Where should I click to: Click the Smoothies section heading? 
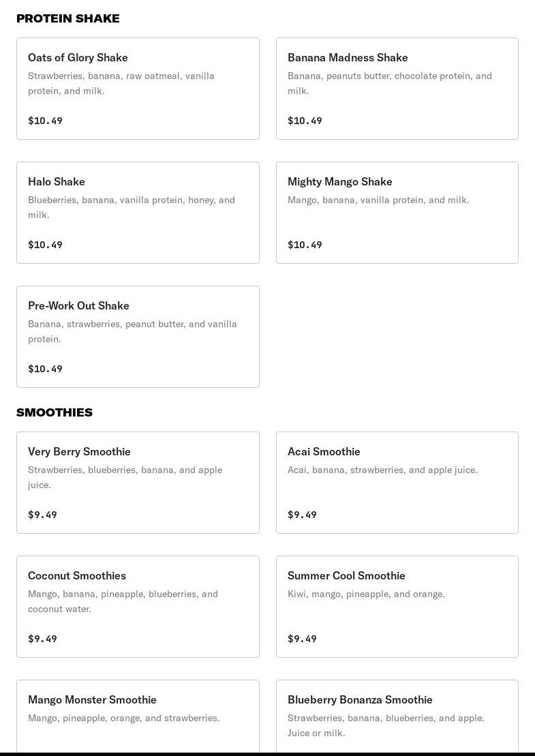tap(55, 412)
